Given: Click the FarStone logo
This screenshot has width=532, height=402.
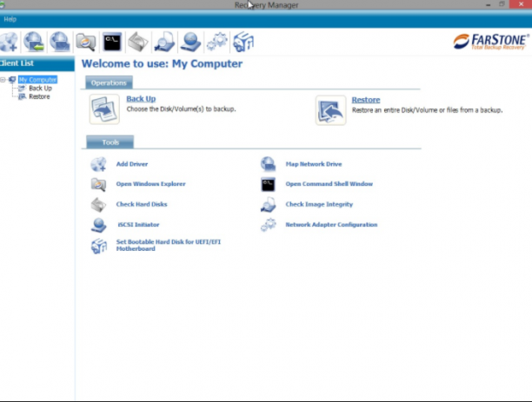Looking at the screenshot, I should 491,42.
